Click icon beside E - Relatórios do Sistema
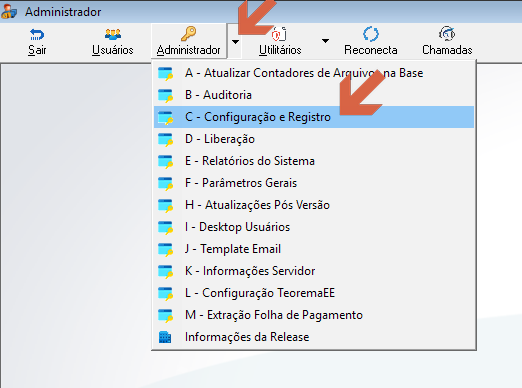This screenshot has width=522, height=388. (x=166, y=161)
